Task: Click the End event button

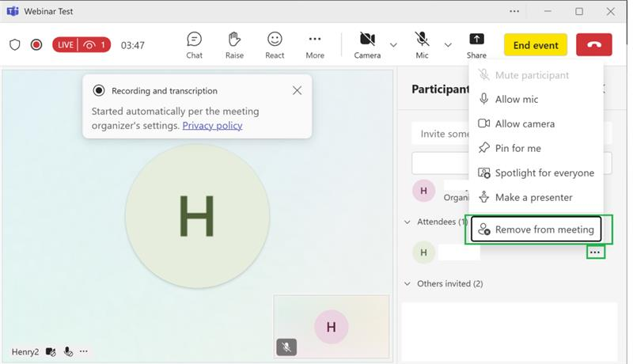Action: pos(536,45)
